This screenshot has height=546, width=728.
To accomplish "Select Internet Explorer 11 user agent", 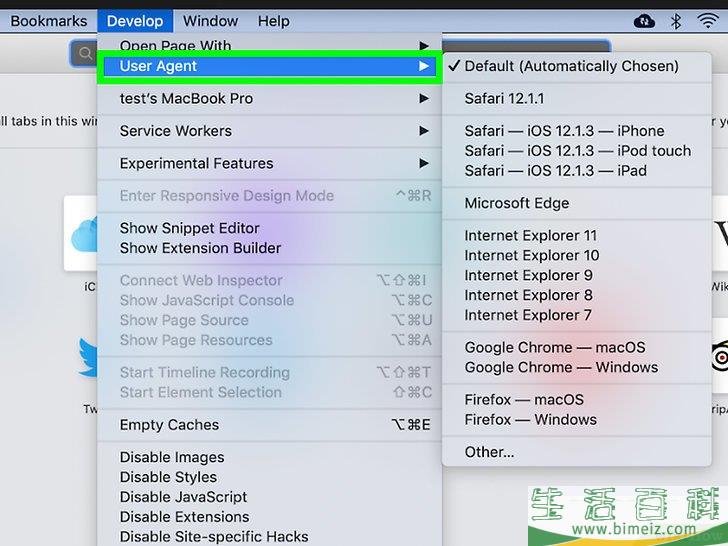I will tap(577, 235).
